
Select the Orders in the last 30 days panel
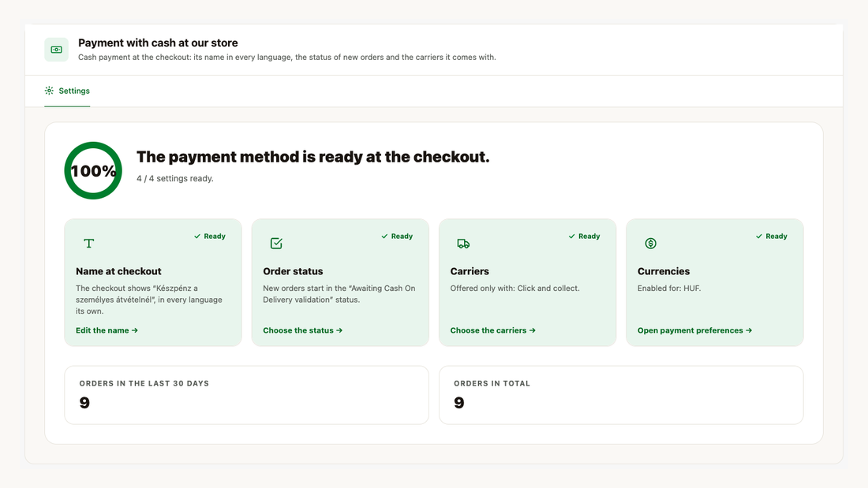(x=246, y=395)
